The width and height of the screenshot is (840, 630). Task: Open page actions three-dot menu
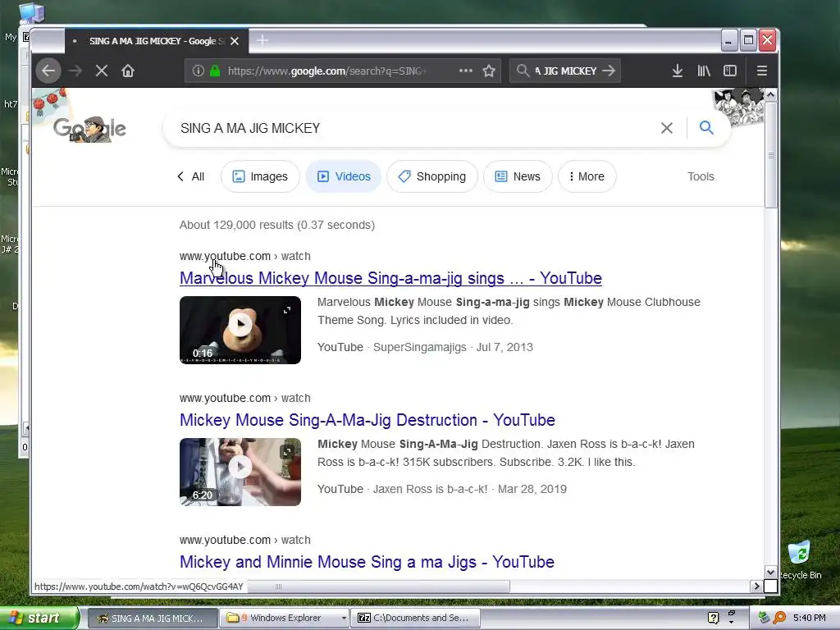pos(466,71)
